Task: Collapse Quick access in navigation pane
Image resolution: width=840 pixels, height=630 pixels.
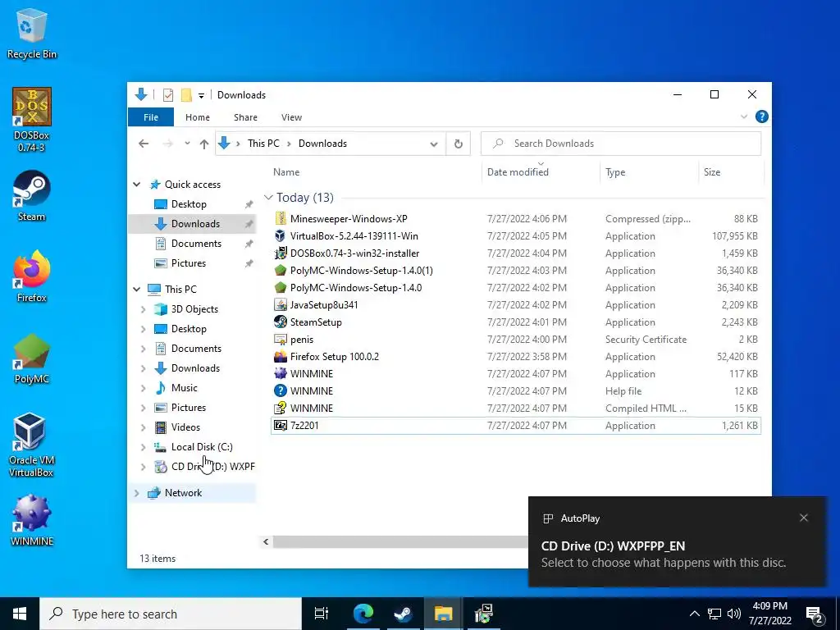Action: (x=137, y=185)
